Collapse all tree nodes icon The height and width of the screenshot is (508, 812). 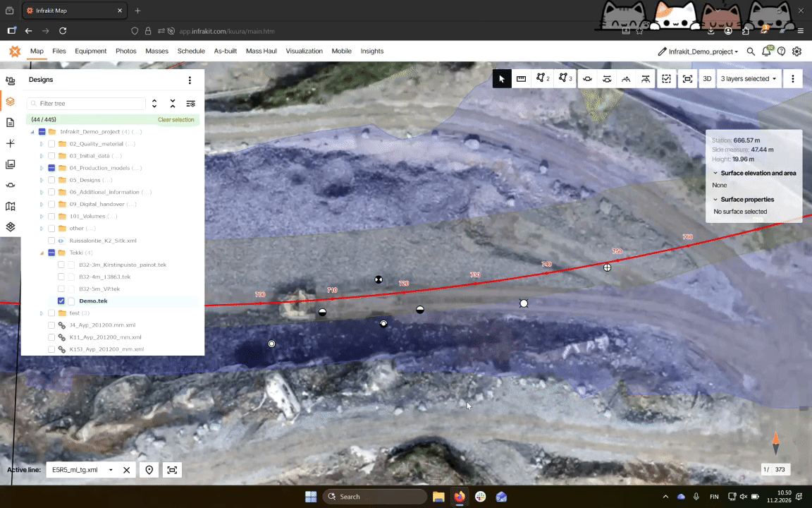click(173, 104)
